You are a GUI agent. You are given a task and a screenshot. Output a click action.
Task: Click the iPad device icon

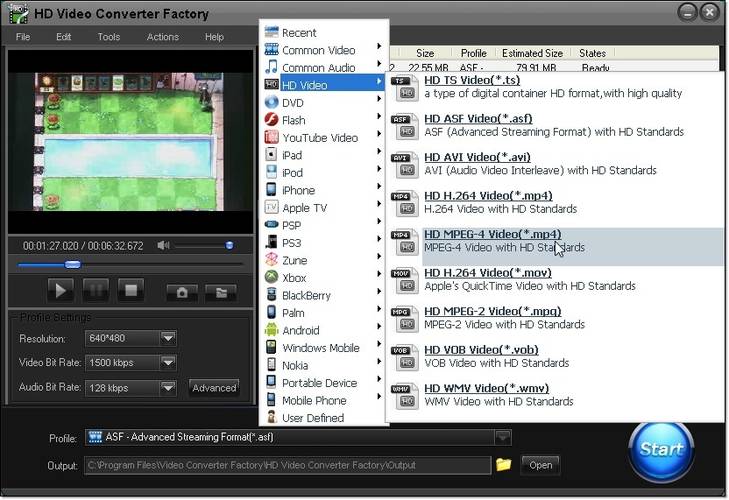point(272,155)
